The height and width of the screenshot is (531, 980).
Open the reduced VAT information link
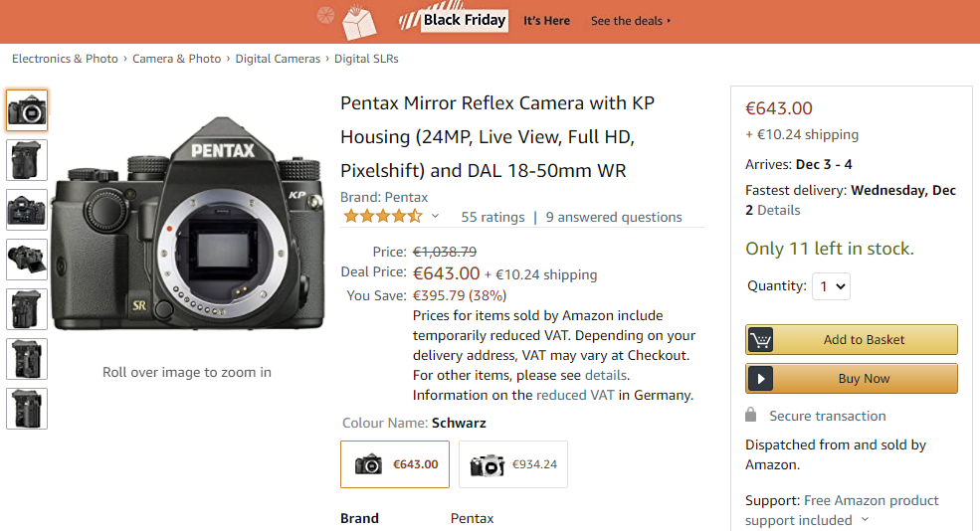[575, 396]
